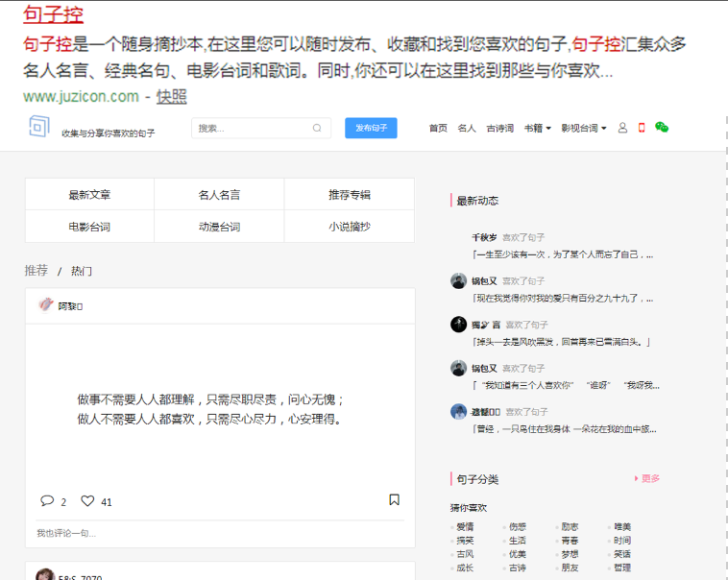Open sentence 现在我觉得你对我的爱
Screen dimensions: 728x580
pos(563,298)
